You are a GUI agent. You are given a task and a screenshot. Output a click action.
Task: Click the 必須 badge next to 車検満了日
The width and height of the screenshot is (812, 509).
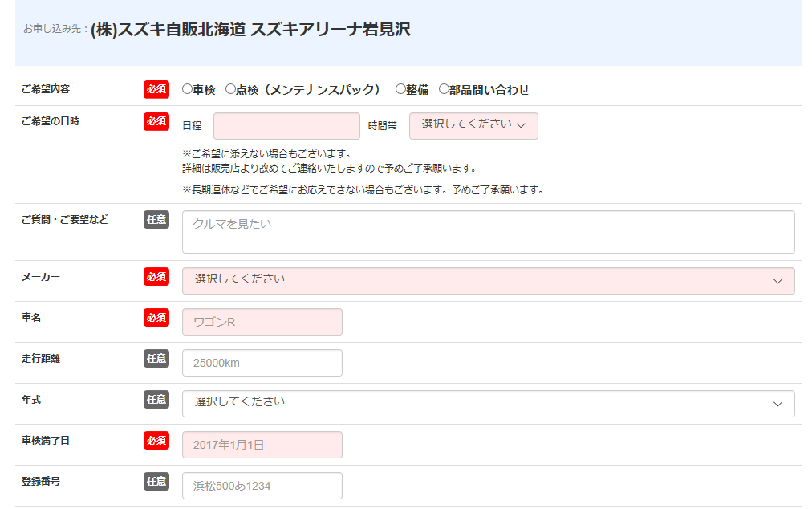tap(156, 441)
